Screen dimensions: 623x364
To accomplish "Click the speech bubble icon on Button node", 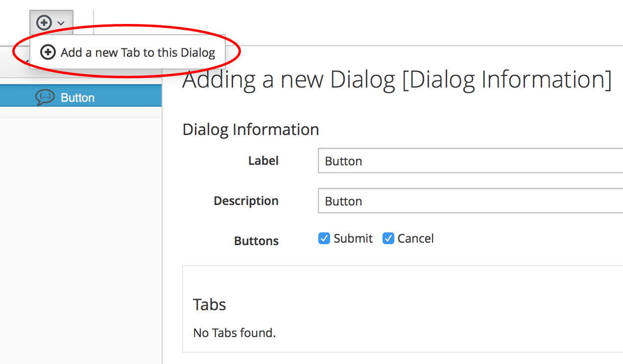I will tap(45, 97).
